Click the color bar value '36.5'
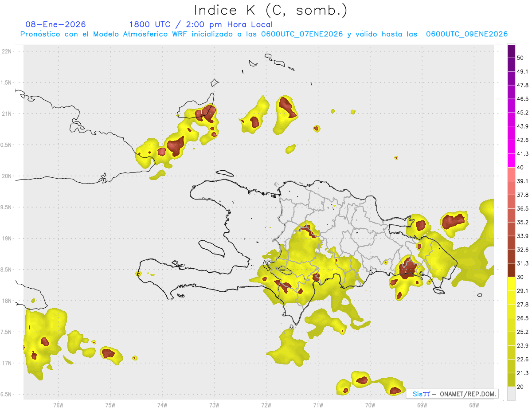This screenshot has width=532, height=411. [x=523, y=208]
